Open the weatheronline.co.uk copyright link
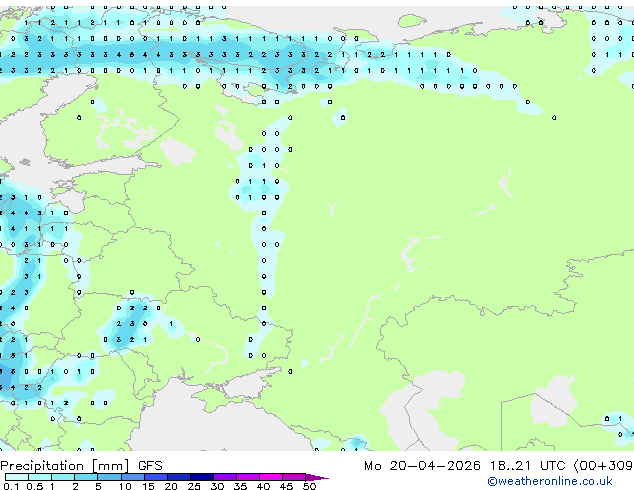 click(x=549, y=481)
